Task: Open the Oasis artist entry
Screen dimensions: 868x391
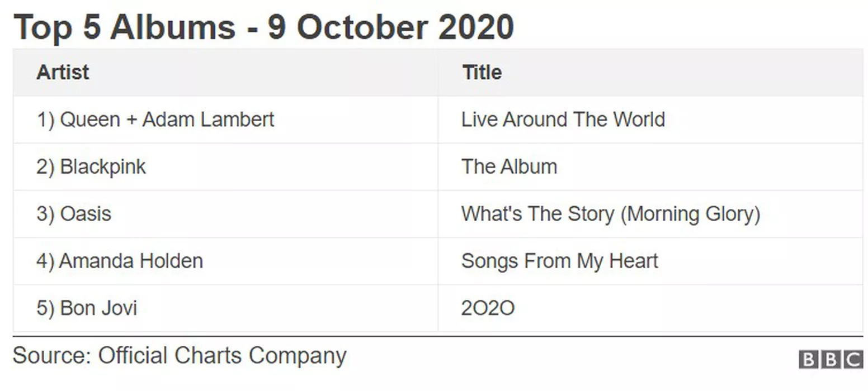Action: (85, 214)
